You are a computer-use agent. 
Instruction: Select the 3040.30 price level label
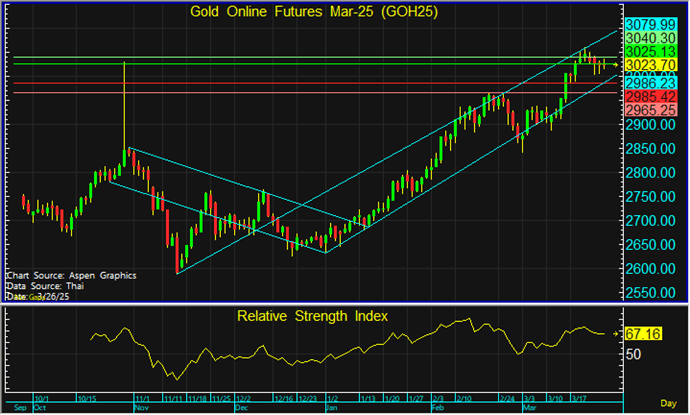coord(651,37)
